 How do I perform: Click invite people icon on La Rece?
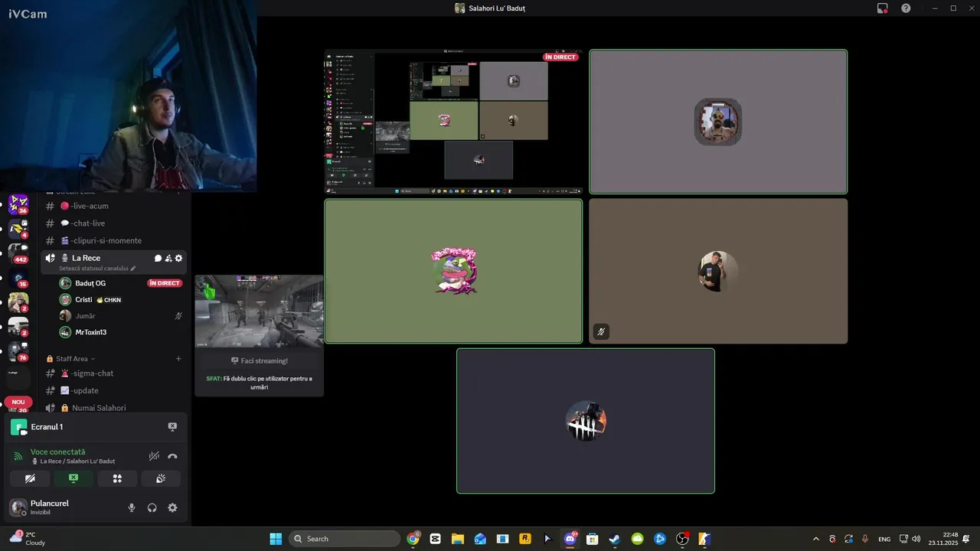(168, 259)
